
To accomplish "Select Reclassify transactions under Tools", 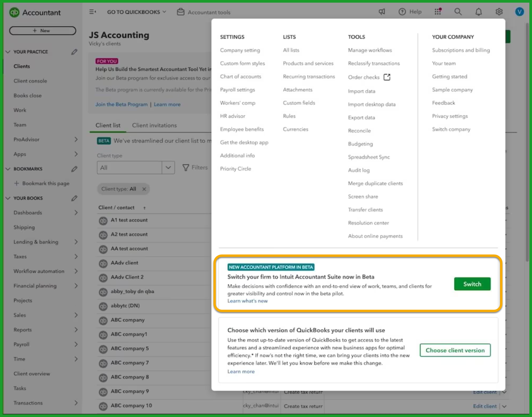I will pos(374,63).
